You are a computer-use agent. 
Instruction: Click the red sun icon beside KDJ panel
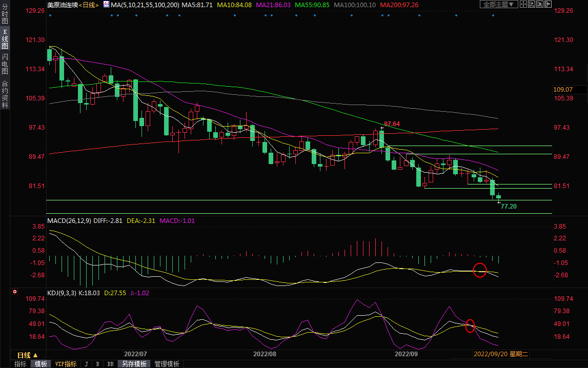tap(15, 292)
